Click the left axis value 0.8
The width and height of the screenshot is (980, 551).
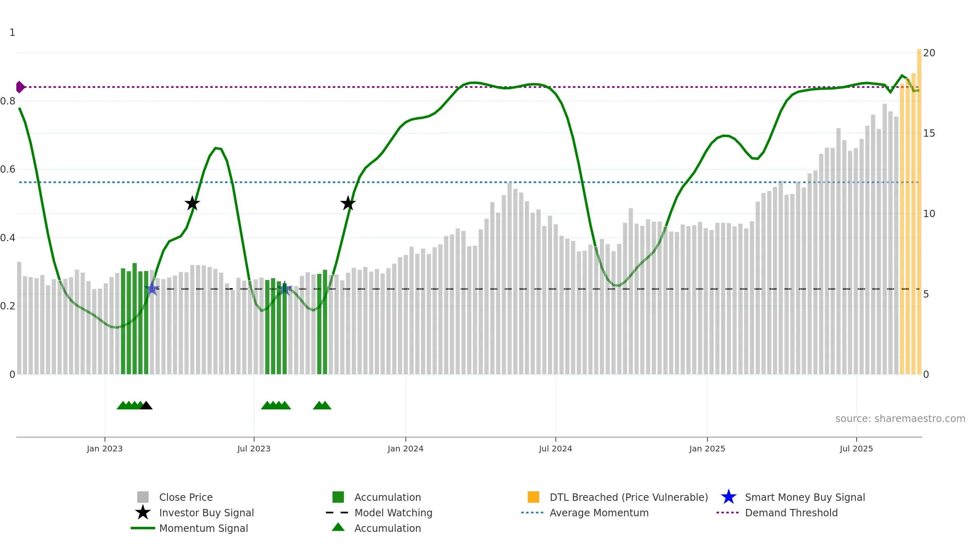(x=8, y=101)
